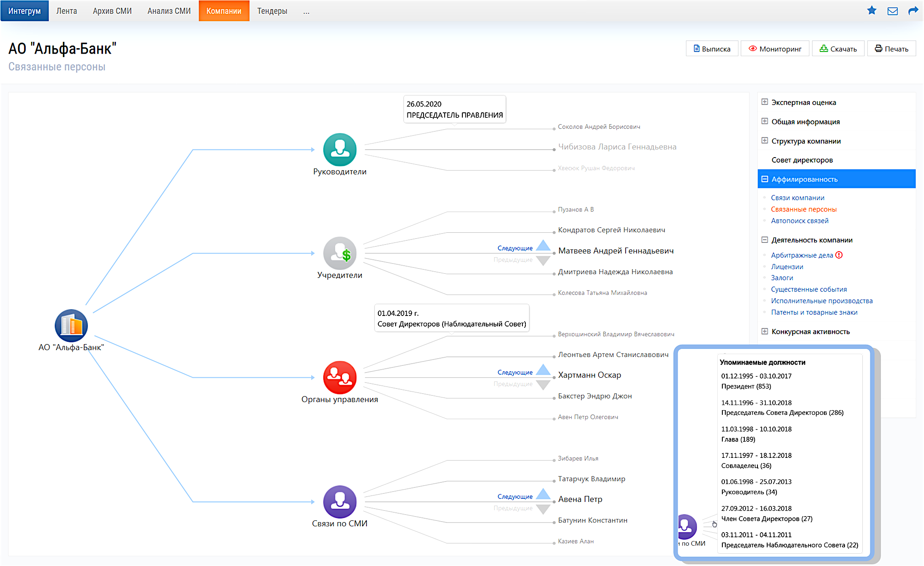
Task: Expand the Конкурсная активность section
Action: coord(765,331)
